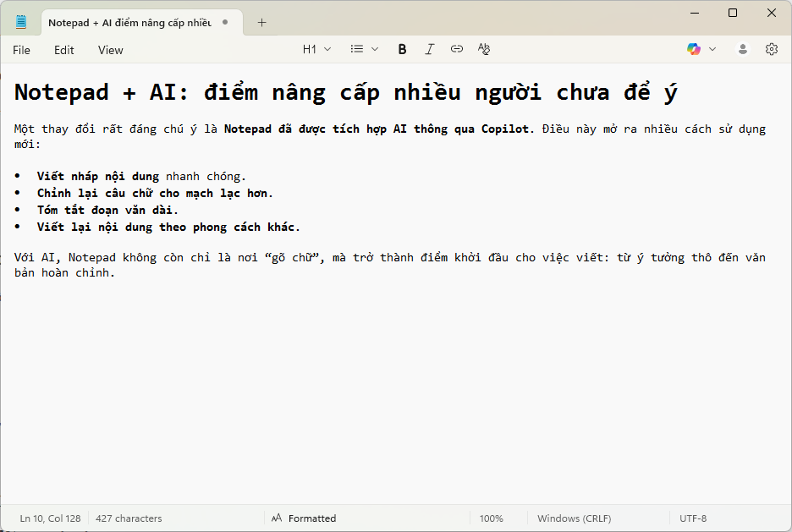Click the Notepad app icon in title bar
This screenshot has height=532, width=792.
coord(20,22)
